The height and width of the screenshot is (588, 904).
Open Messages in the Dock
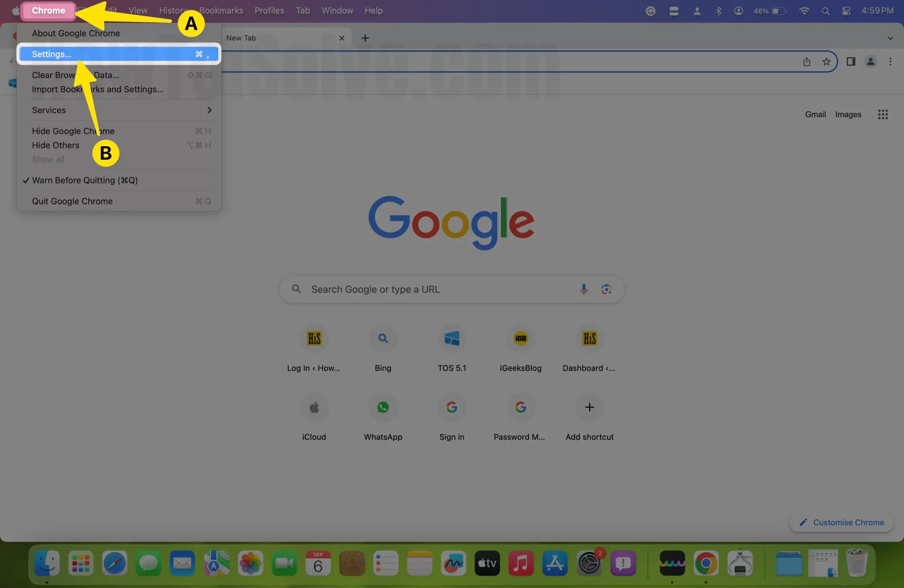coord(148,563)
